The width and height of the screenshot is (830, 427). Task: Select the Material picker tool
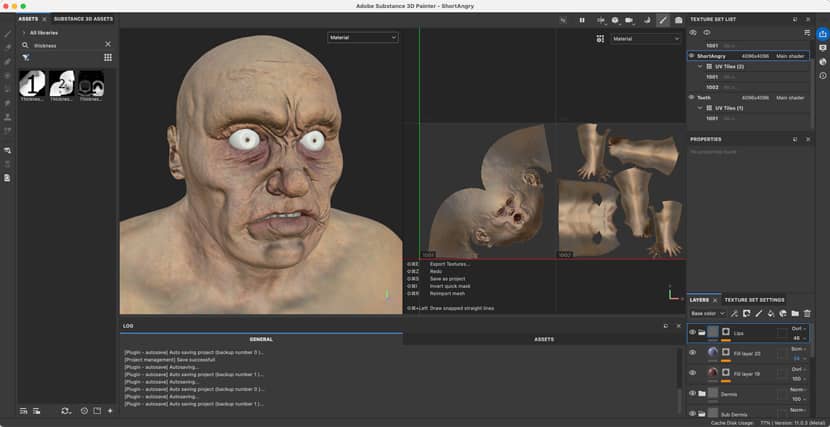[7, 130]
